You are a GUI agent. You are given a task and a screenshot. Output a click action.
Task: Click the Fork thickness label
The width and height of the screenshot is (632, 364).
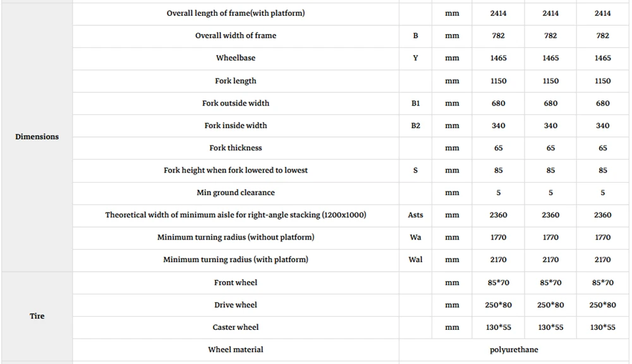point(236,148)
